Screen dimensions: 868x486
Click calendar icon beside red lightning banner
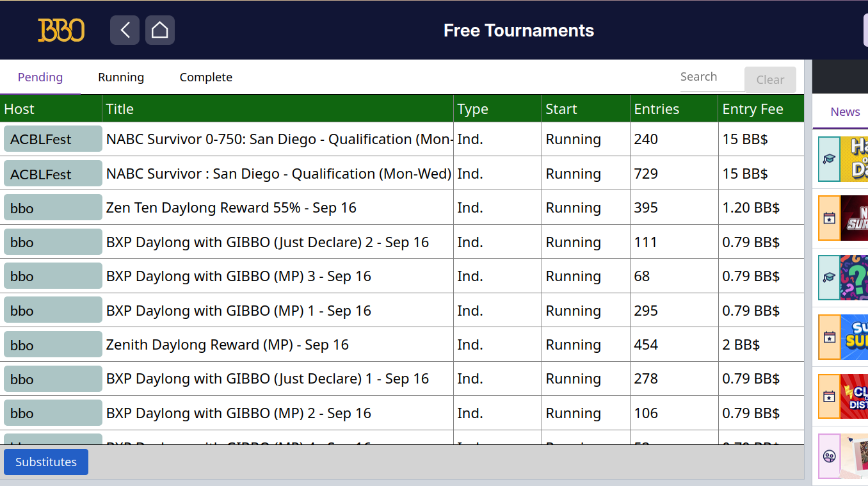[829, 396]
